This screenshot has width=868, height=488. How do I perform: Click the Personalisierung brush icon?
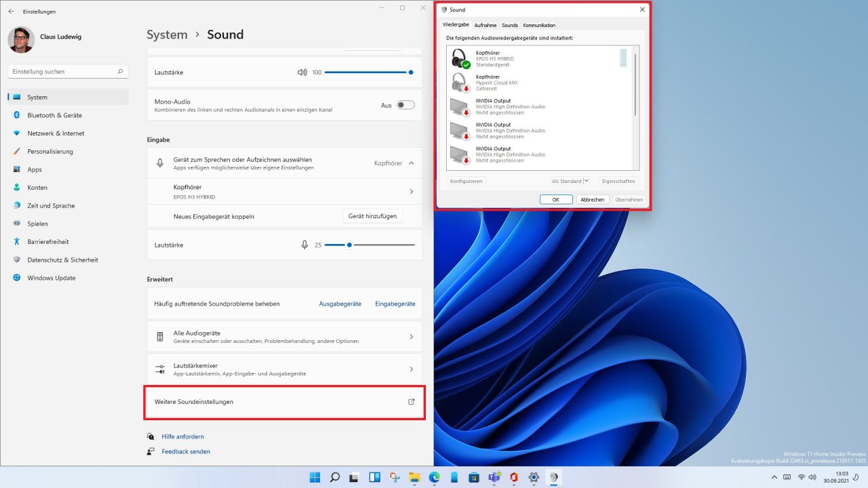coord(17,151)
